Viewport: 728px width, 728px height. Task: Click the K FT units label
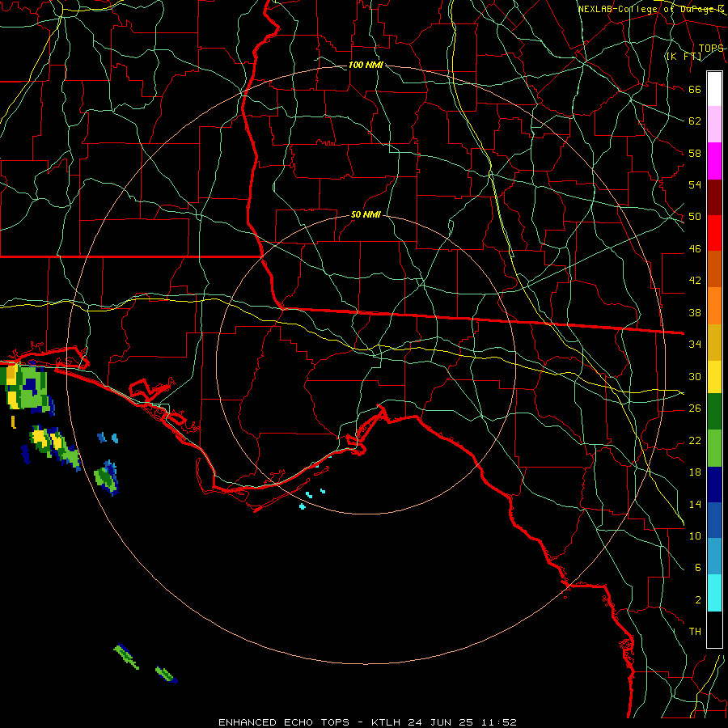coord(684,56)
